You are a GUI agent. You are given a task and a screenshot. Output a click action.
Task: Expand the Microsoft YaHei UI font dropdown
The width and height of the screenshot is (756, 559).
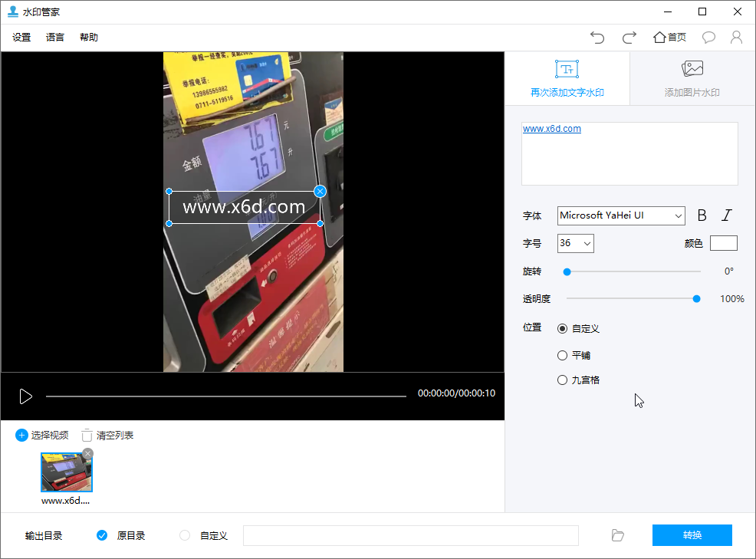pos(621,215)
